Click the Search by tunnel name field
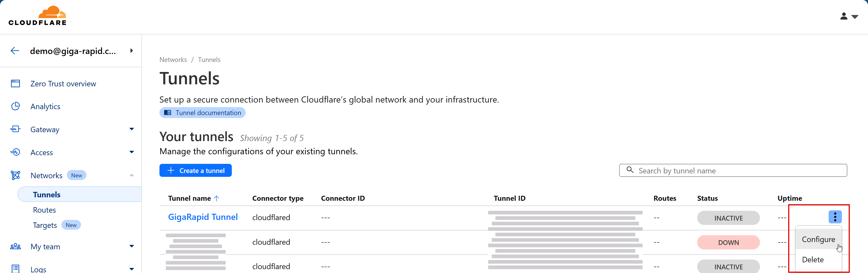The height and width of the screenshot is (273, 868). [x=733, y=170]
